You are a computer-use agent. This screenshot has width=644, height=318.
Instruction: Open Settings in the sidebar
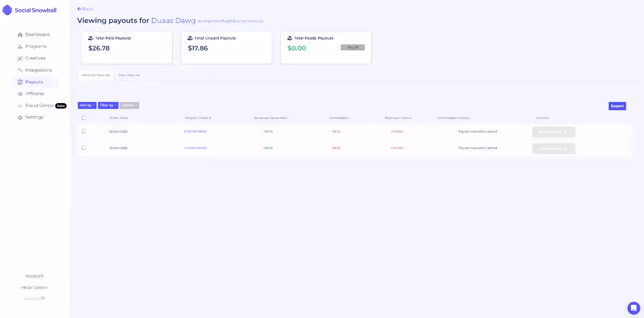[35, 117]
